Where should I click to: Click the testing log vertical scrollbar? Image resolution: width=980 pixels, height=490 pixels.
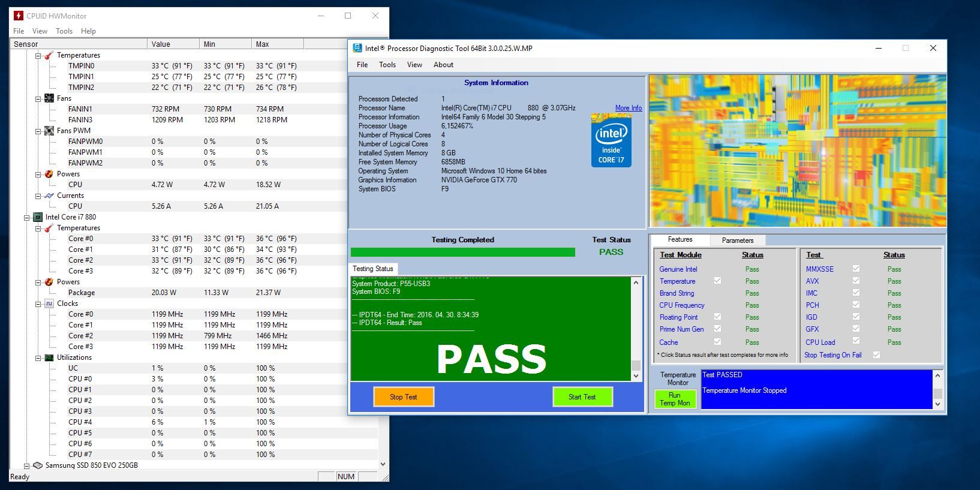point(636,329)
